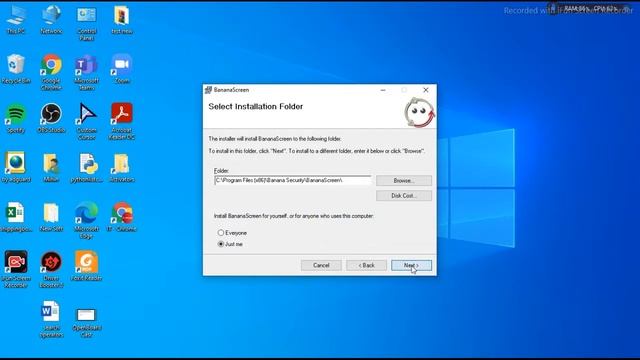Image resolution: width=640 pixels, height=360 pixels.
Task: Minimize the BananaScreen installer window
Action: coord(383,90)
